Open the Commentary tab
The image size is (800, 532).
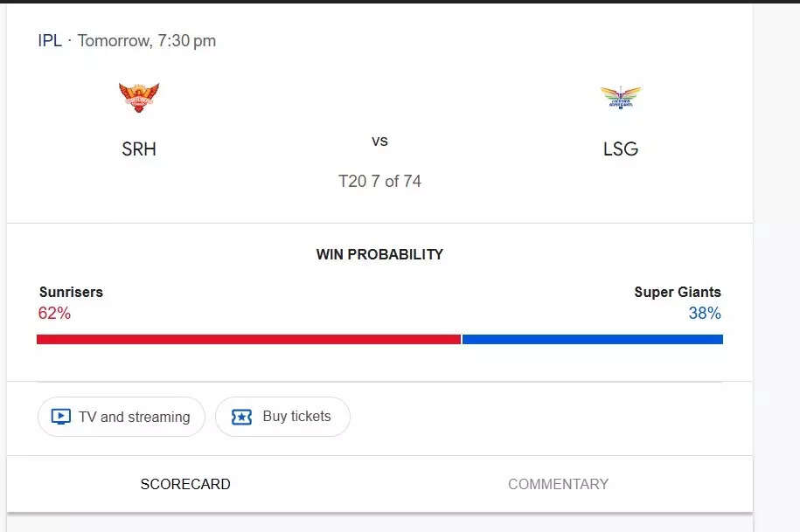pos(558,484)
